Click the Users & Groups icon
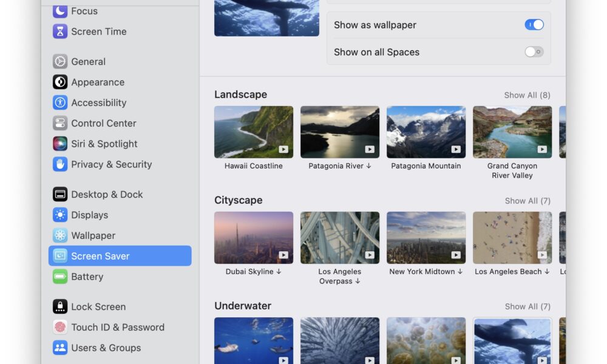The height and width of the screenshot is (364, 607). click(x=60, y=348)
